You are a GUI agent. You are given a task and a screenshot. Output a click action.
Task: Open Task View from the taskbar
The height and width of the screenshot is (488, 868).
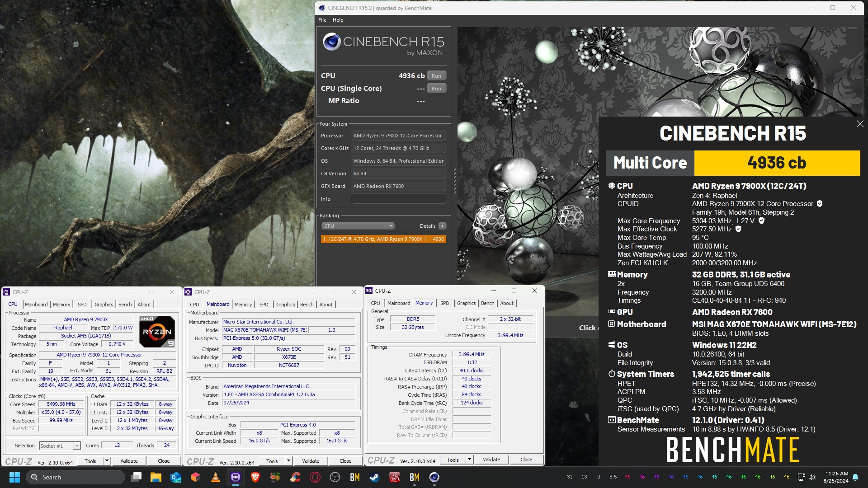[x=136, y=477]
